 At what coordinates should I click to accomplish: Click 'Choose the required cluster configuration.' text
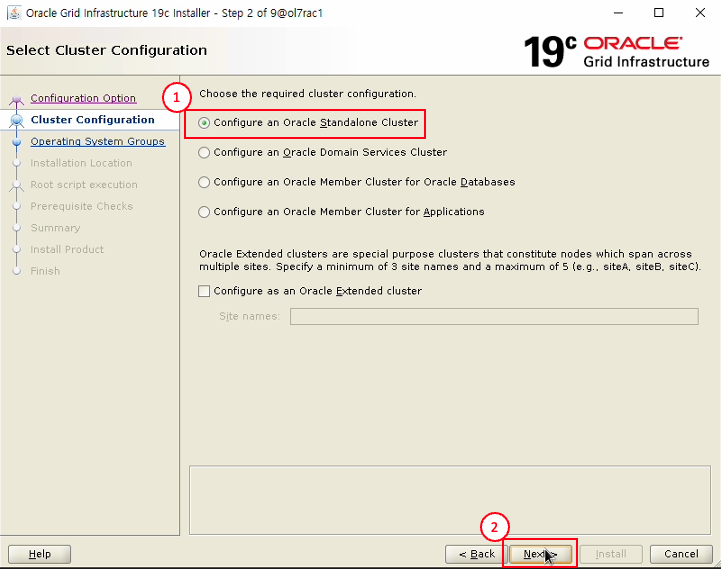pyautogui.click(x=308, y=94)
